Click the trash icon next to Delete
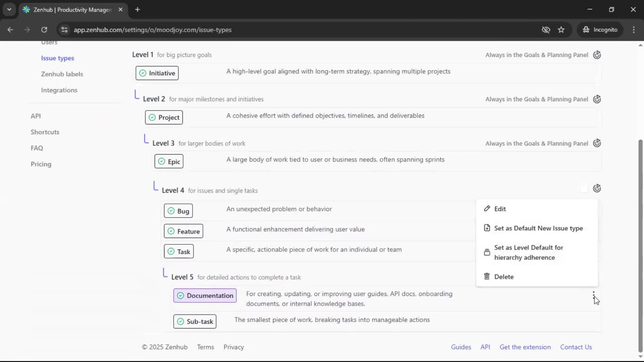Viewport: 644px width, 362px height. [487, 277]
